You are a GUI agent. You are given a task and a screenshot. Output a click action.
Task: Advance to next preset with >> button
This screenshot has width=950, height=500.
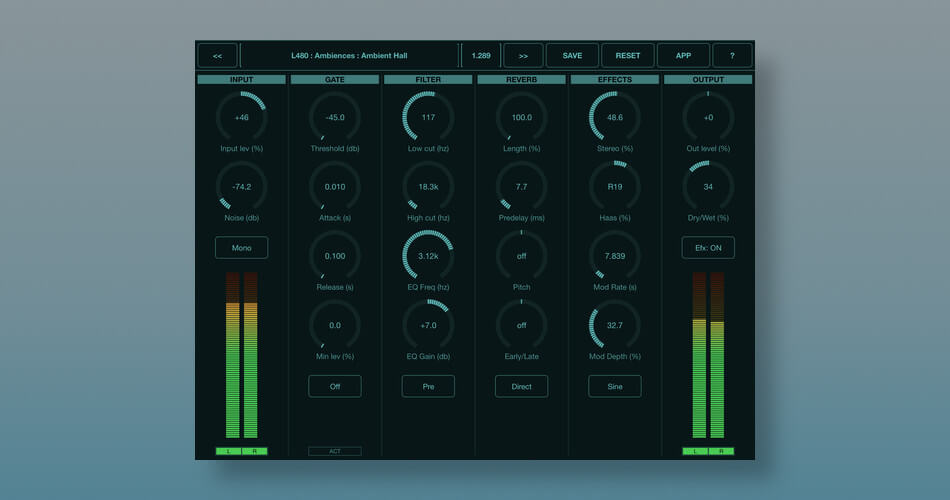pos(523,56)
